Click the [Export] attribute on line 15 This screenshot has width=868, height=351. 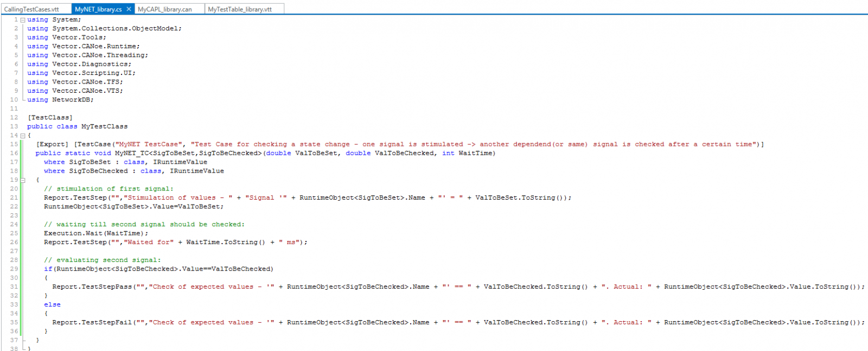tap(52, 144)
